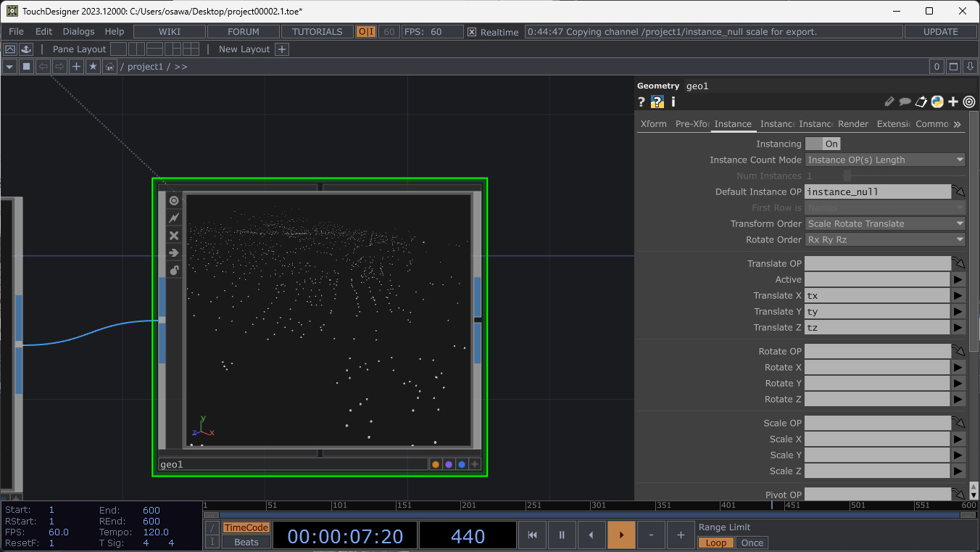
Task: Click the plus icon in path bar
Action: coord(76,67)
